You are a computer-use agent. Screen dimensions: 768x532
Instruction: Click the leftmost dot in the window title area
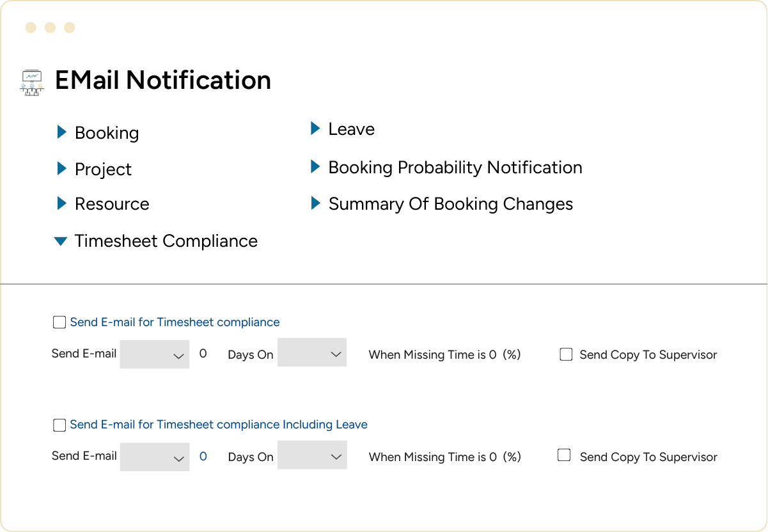[x=29, y=28]
